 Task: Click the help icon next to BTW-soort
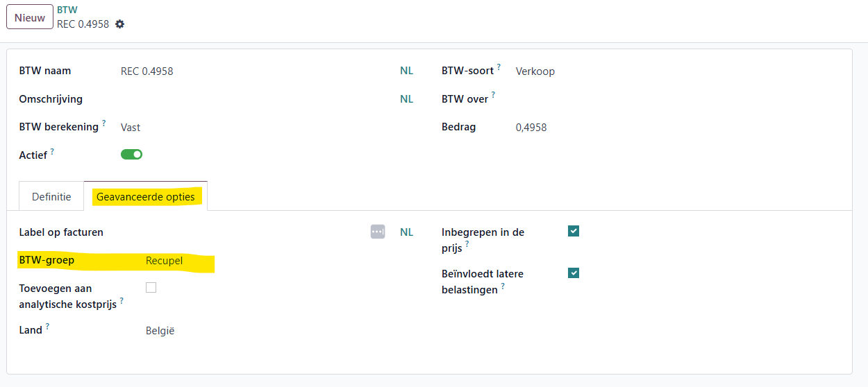click(499, 67)
